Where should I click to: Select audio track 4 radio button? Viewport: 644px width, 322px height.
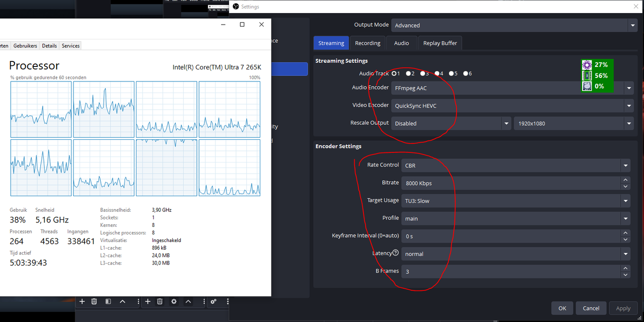[437, 73]
